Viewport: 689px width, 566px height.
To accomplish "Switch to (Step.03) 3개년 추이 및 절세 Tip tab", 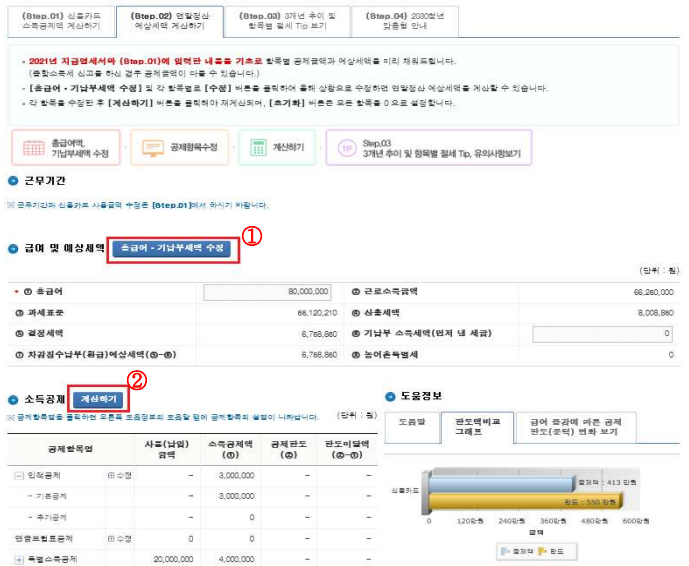I will pos(287,21).
